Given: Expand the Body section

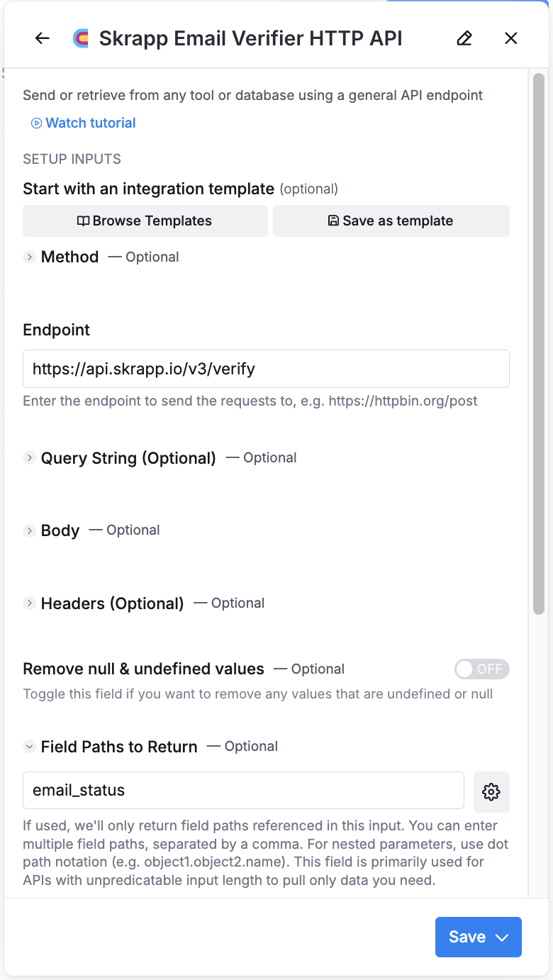Looking at the screenshot, I should point(29,530).
